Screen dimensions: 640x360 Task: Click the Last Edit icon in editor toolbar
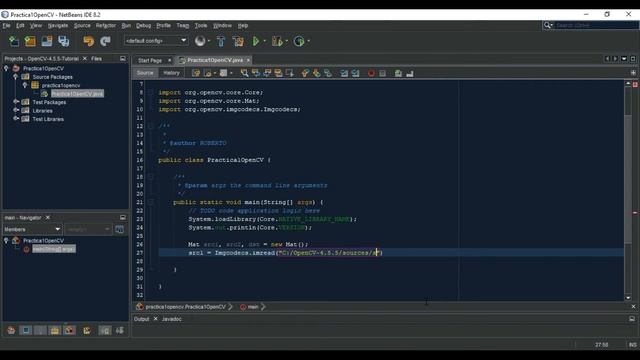[x=196, y=73]
